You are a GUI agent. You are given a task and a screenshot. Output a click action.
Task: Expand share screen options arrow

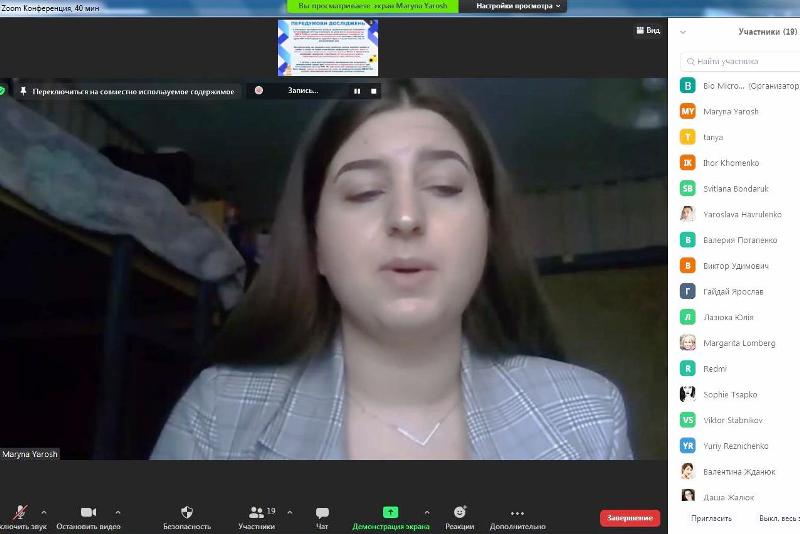pyautogui.click(x=427, y=512)
